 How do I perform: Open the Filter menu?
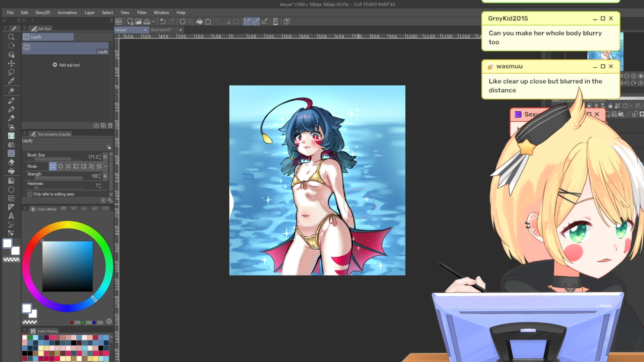[142, 12]
